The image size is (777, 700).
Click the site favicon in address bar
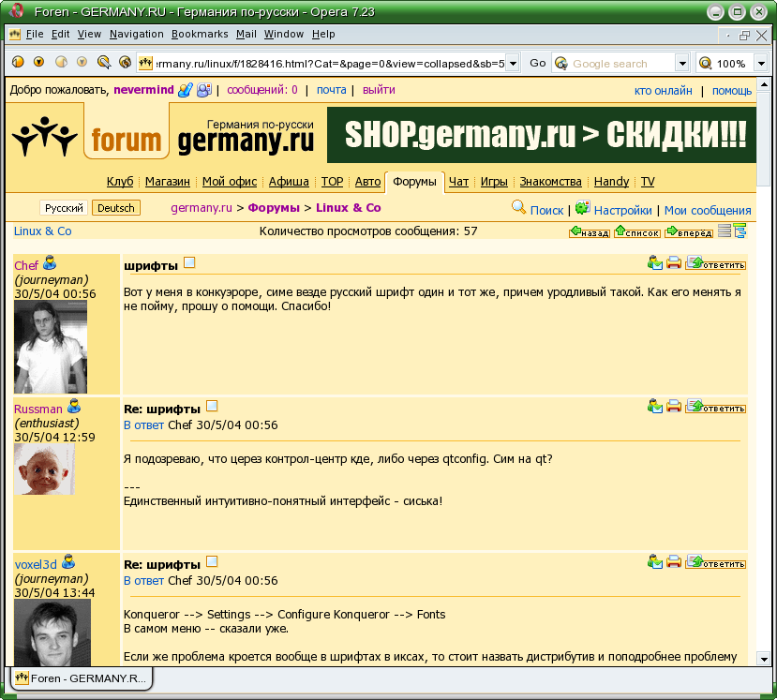(x=145, y=64)
